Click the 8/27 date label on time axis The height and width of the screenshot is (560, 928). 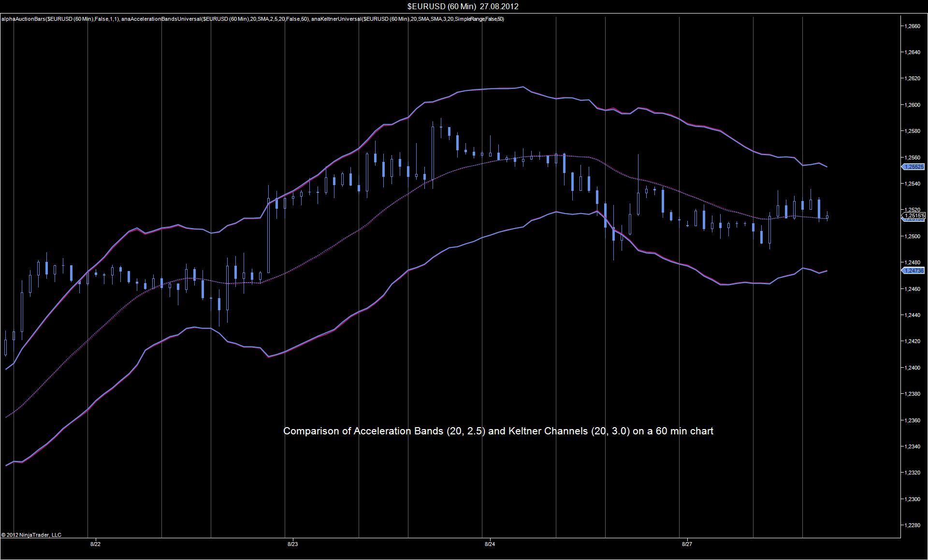(687, 544)
